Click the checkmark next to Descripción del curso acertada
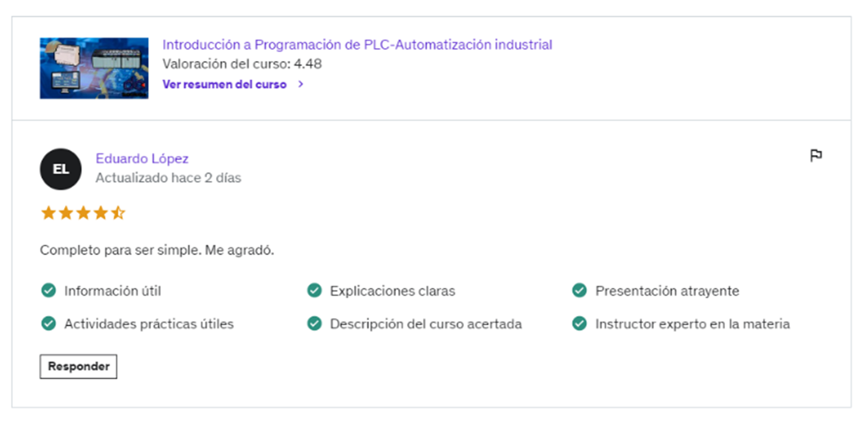Screen dimensions: 868x421 click(x=314, y=323)
